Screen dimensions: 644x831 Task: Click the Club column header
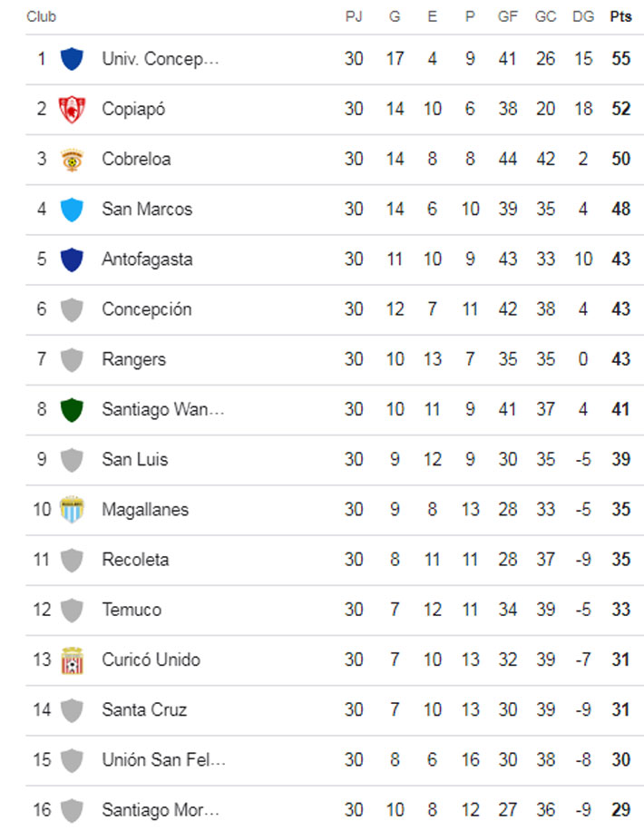tap(42, 16)
